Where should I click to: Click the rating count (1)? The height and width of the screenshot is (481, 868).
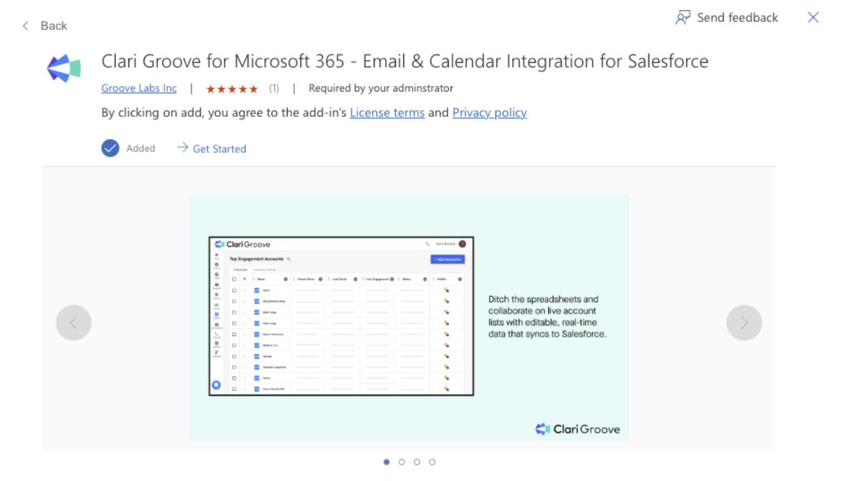(274, 88)
